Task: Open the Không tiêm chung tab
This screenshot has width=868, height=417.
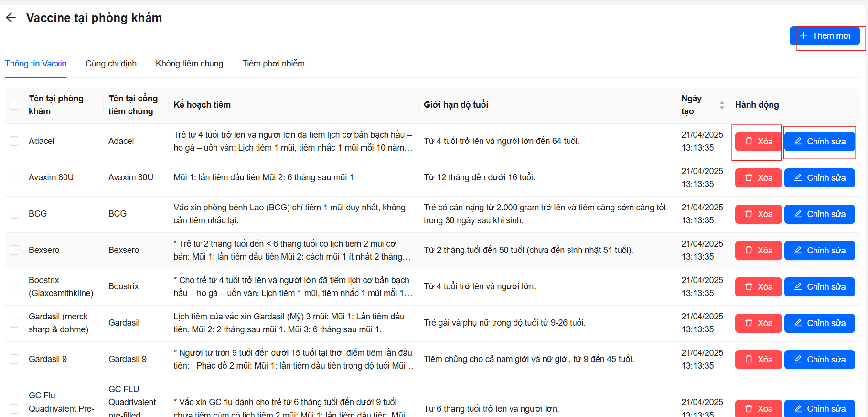Action: click(x=189, y=64)
